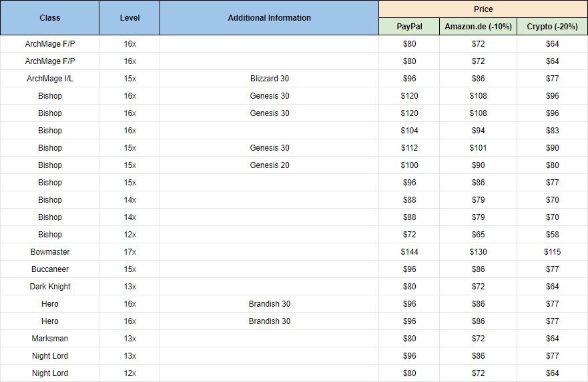Click the Dark Knight class cell
Image resolution: width=588 pixels, height=382 pixels.
tap(50, 287)
